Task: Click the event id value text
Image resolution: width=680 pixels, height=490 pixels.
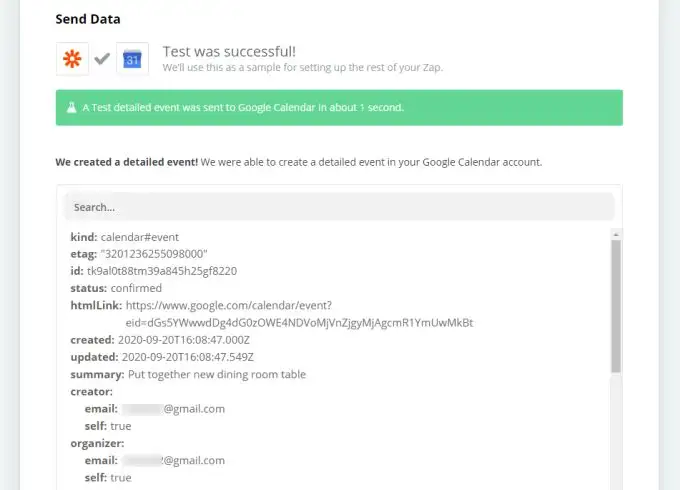Action: [162, 271]
